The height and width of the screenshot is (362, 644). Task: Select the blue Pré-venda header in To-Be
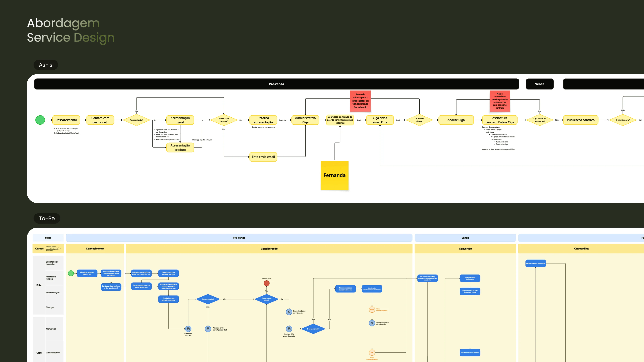[x=239, y=238]
